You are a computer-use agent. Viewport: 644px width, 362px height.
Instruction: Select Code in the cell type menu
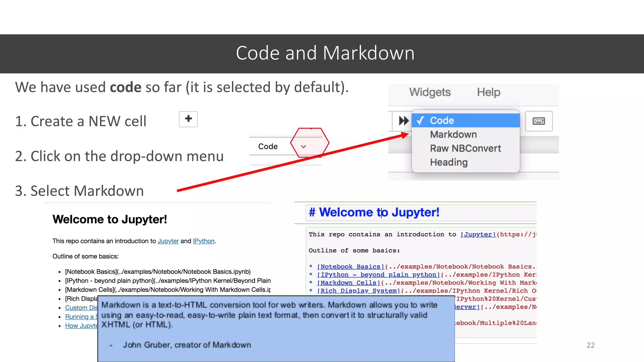click(466, 120)
